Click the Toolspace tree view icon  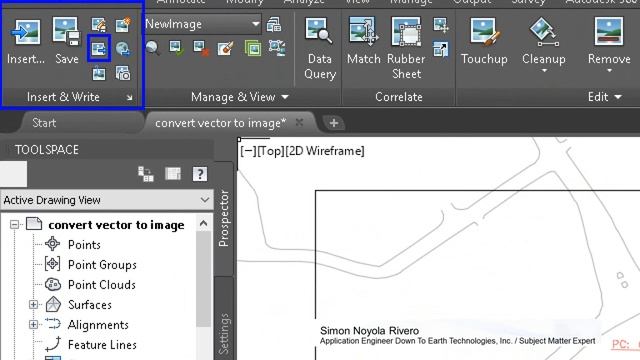coord(146,174)
